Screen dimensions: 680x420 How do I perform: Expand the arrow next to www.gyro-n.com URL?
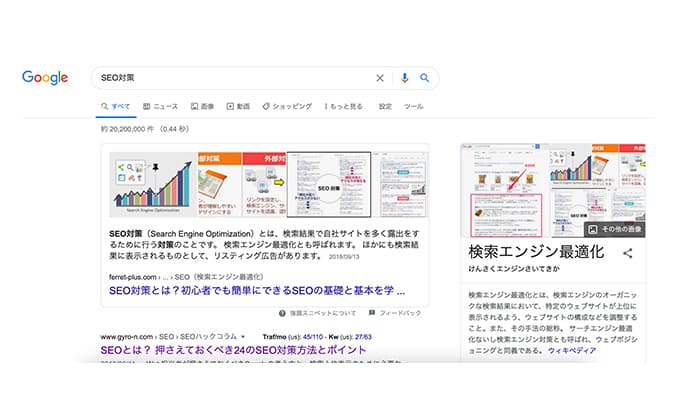(x=243, y=337)
